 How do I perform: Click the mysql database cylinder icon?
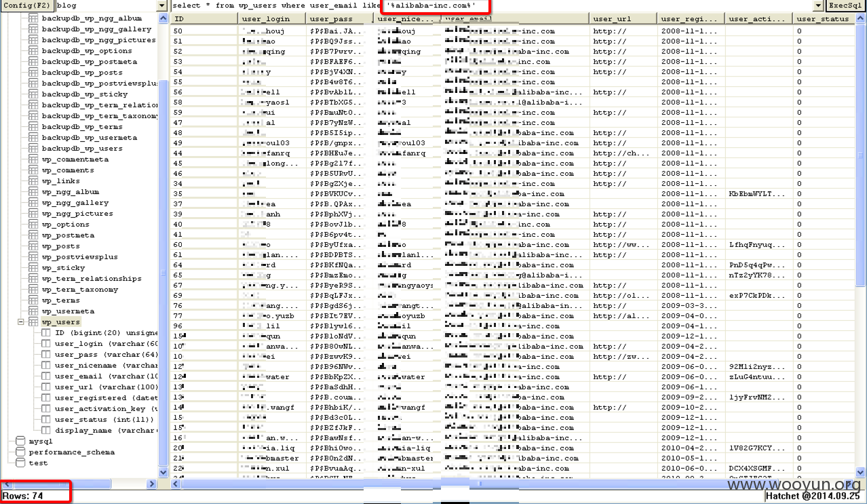[x=20, y=442]
